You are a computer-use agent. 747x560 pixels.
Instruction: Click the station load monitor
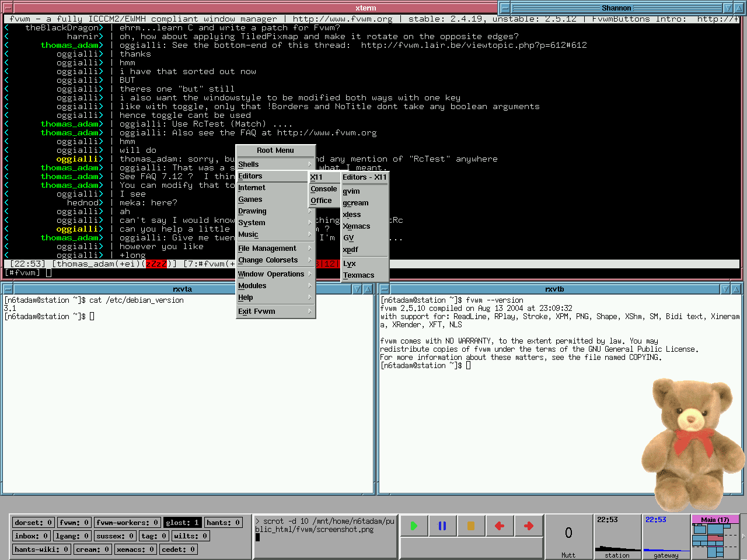(x=617, y=537)
